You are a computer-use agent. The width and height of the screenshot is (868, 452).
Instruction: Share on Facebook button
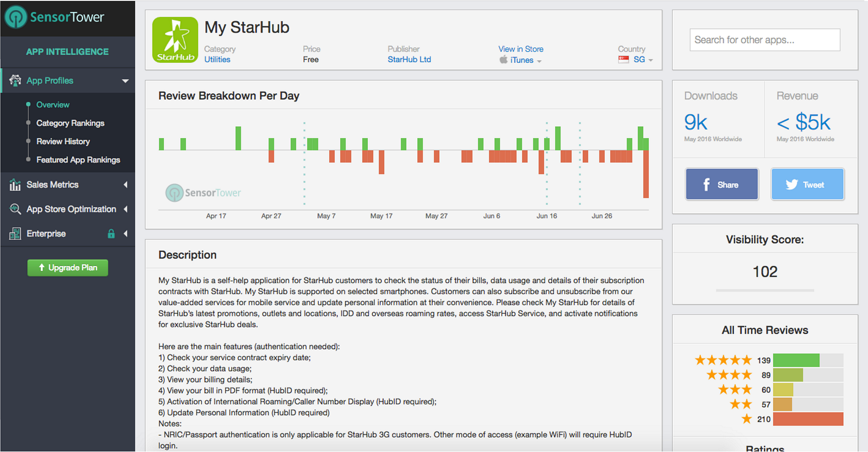point(722,184)
